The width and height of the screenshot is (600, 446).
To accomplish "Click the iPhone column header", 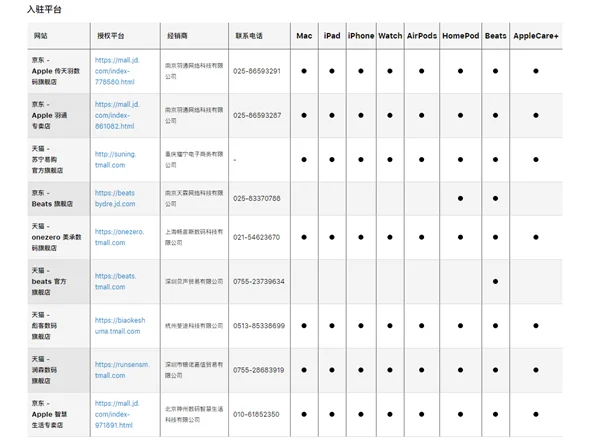I will pos(361,36).
